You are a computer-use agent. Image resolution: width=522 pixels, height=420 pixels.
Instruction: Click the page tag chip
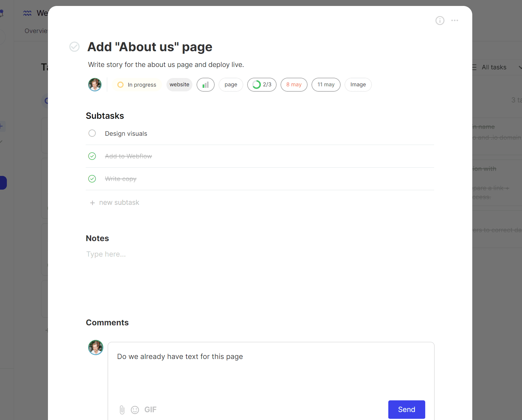(x=231, y=85)
